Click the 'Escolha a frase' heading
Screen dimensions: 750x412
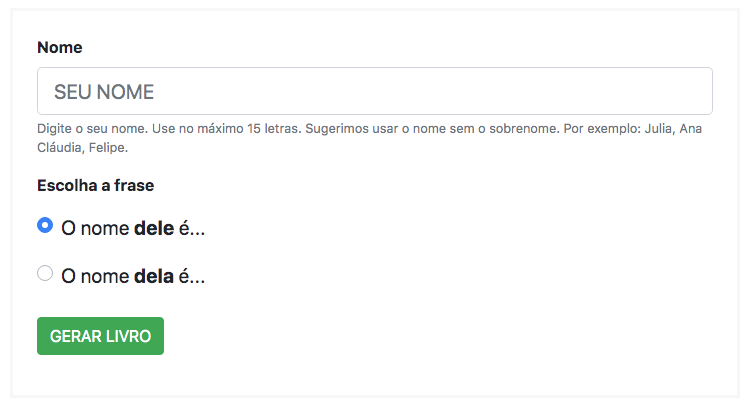click(x=95, y=185)
